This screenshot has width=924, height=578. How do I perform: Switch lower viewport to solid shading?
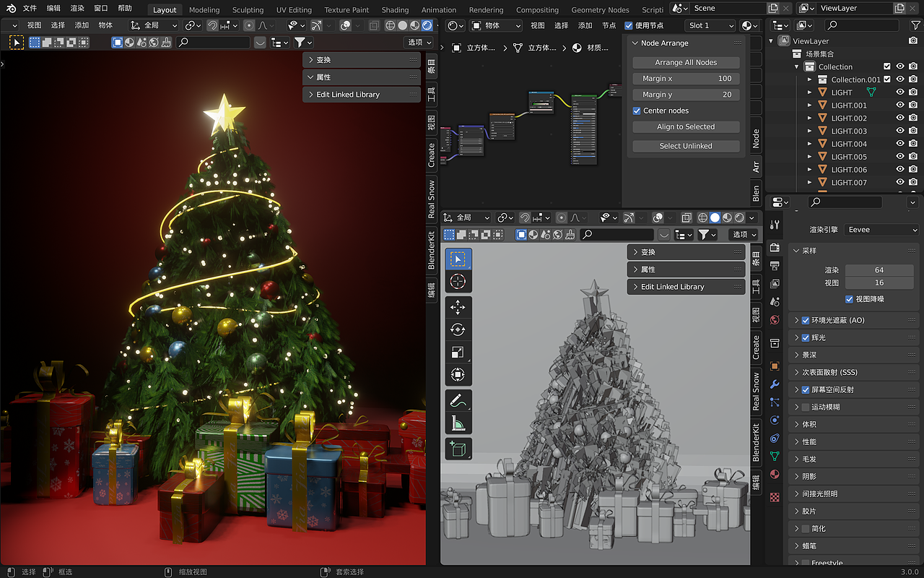pyautogui.click(x=715, y=217)
